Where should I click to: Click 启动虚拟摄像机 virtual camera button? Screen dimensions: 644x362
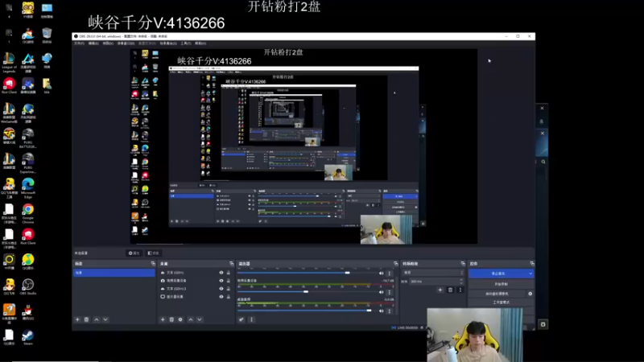pyautogui.click(x=497, y=294)
